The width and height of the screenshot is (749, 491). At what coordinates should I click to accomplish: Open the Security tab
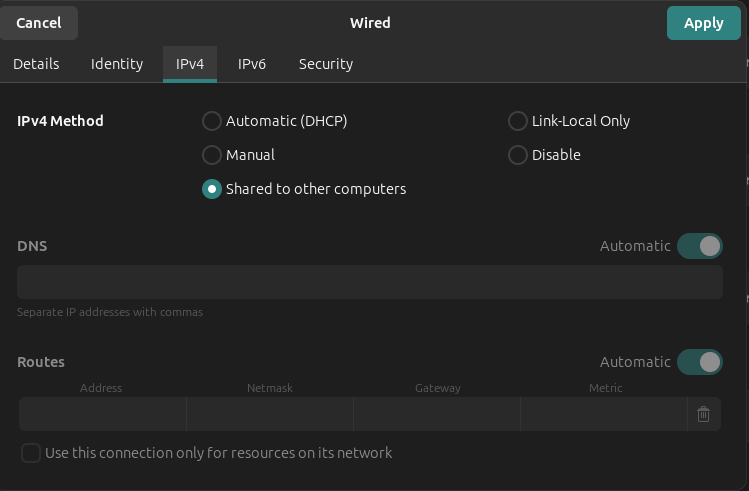tap(326, 64)
